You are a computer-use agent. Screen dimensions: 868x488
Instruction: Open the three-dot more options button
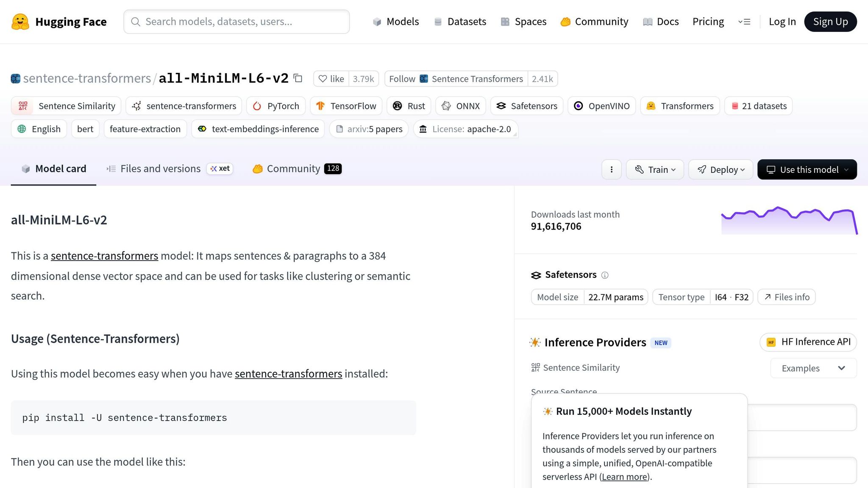click(611, 169)
